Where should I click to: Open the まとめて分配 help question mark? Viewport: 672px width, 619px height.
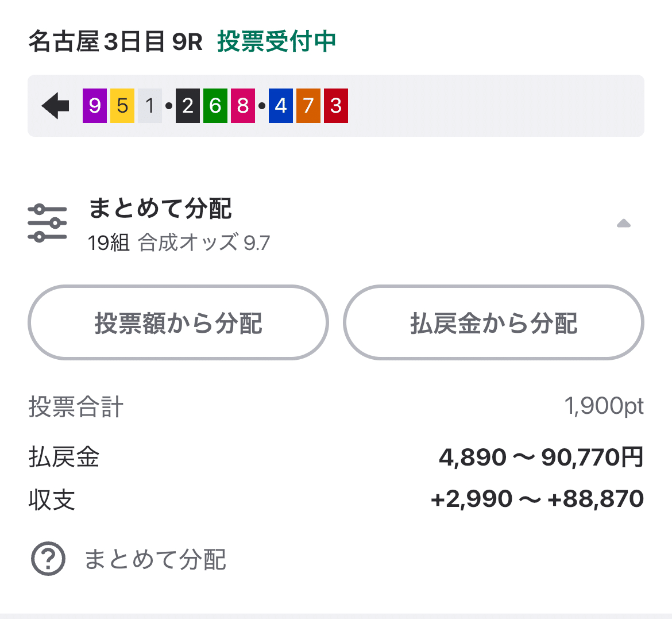48,557
